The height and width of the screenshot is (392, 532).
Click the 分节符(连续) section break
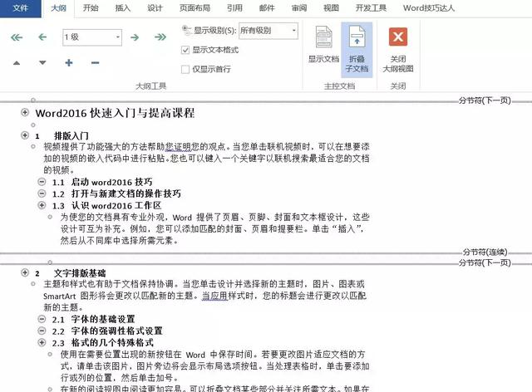point(485,252)
